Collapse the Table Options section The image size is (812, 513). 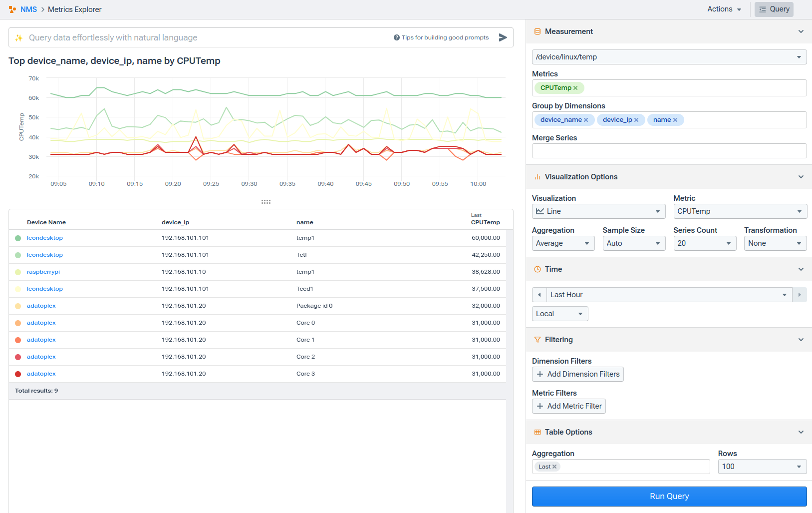click(x=801, y=432)
